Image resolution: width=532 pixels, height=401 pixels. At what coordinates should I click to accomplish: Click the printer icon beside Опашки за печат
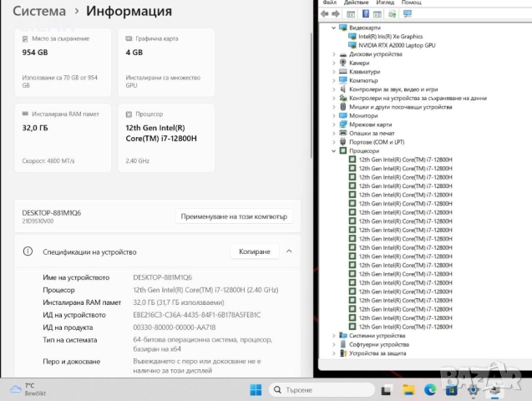coord(343,133)
